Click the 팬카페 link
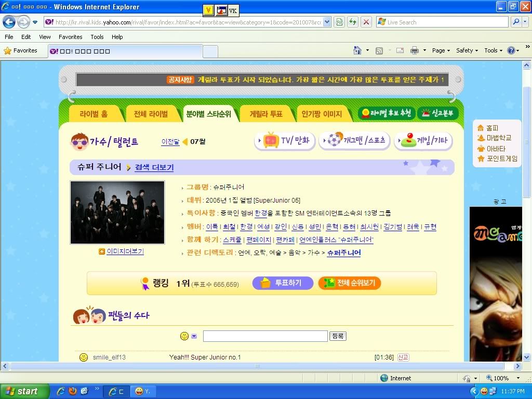The image size is (532, 399). coord(285,240)
